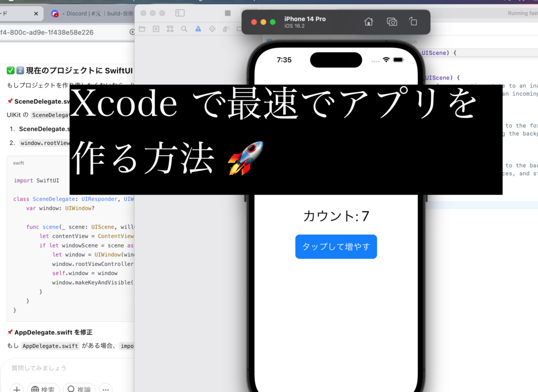Click browser address bar URL ending 1f438e58e226

coord(46,32)
